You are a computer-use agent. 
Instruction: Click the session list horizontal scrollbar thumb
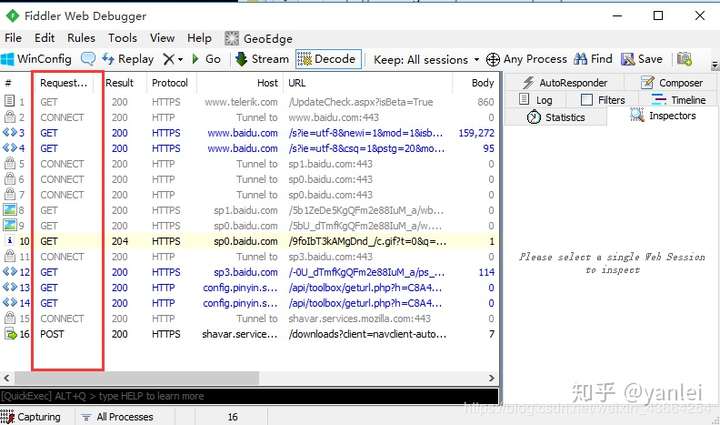pyautogui.click(x=137, y=378)
